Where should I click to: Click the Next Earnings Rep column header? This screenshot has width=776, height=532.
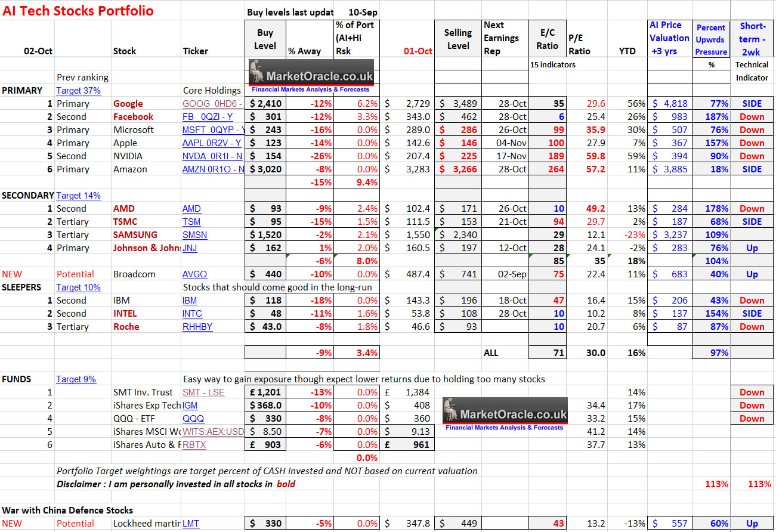501,38
